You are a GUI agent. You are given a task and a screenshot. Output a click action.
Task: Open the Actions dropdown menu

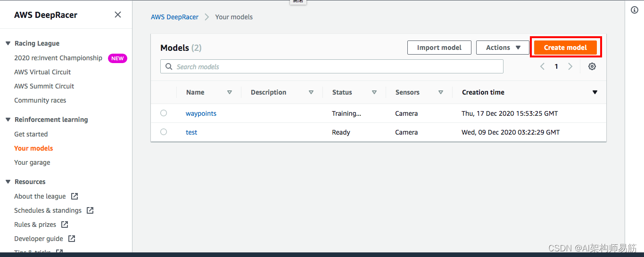[503, 48]
